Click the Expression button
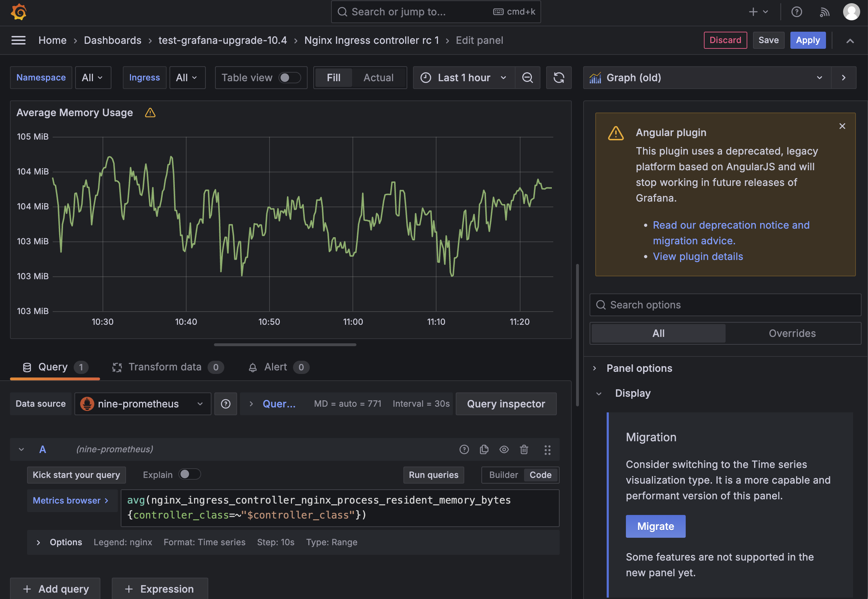Viewport: 868px width, 599px height. click(x=160, y=588)
